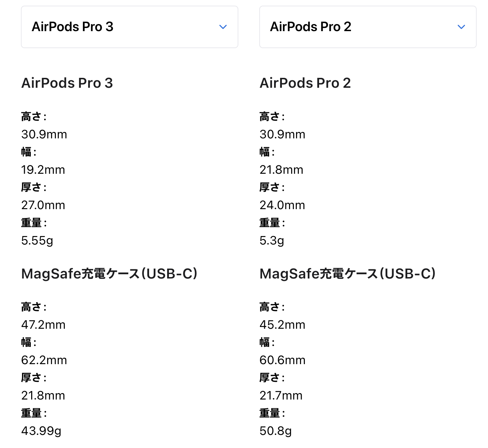
Task: Click the 5.3g weight value
Action: pos(272,241)
